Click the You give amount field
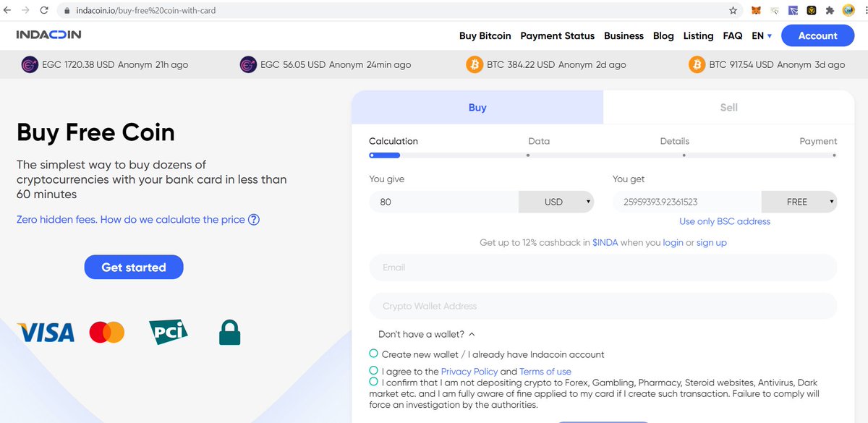The image size is (868, 423). pyautogui.click(x=443, y=202)
